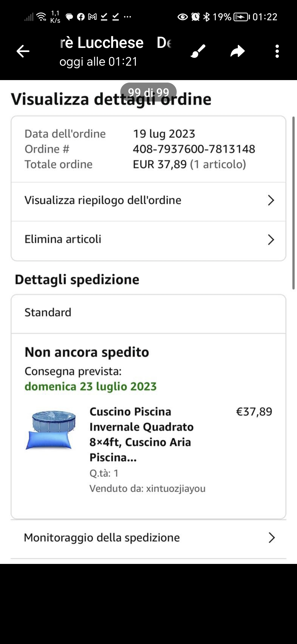The height and width of the screenshot is (644, 297).
Task: Tap the Facebook notification icon
Action: [x=81, y=17]
